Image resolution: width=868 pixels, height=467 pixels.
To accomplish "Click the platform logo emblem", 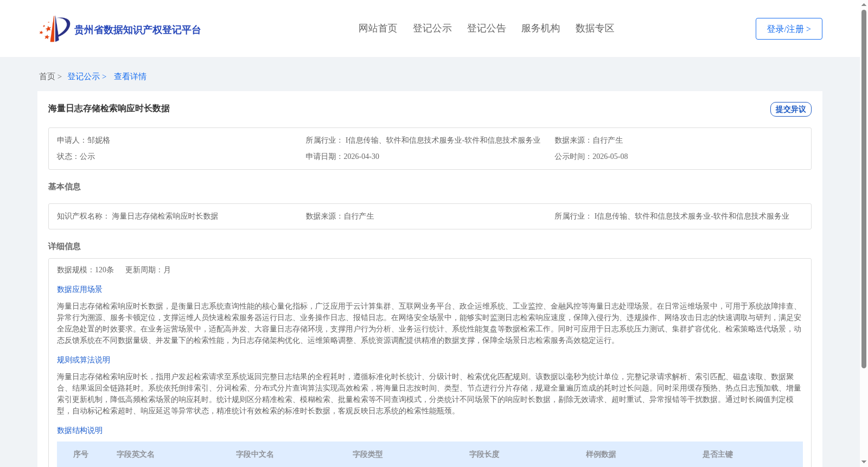I will pos(55,29).
